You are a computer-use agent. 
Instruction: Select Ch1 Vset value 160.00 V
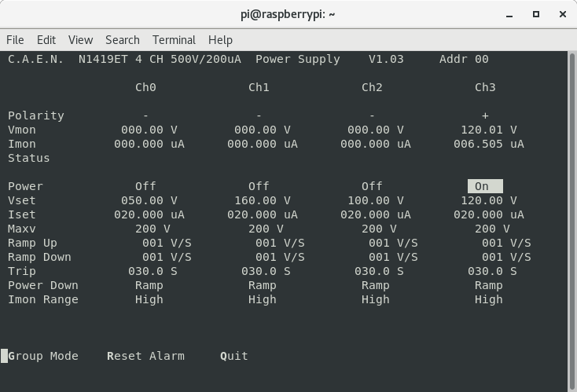coord(262,200)
